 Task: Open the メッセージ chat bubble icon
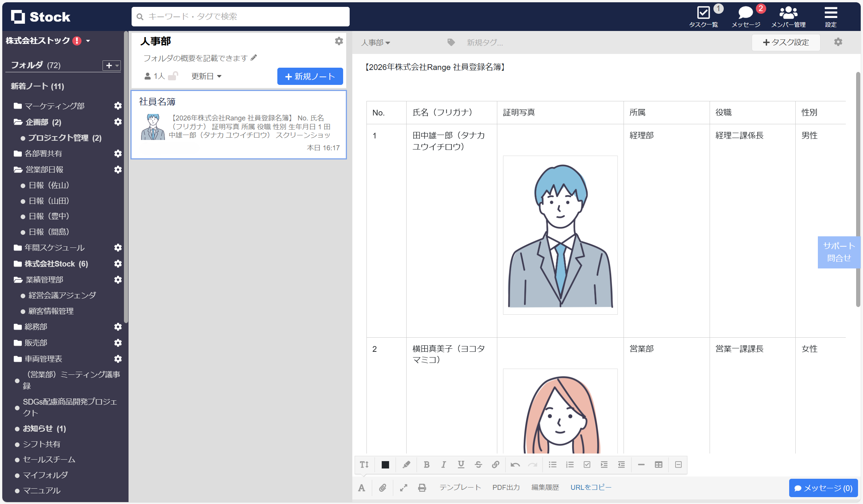745,13
